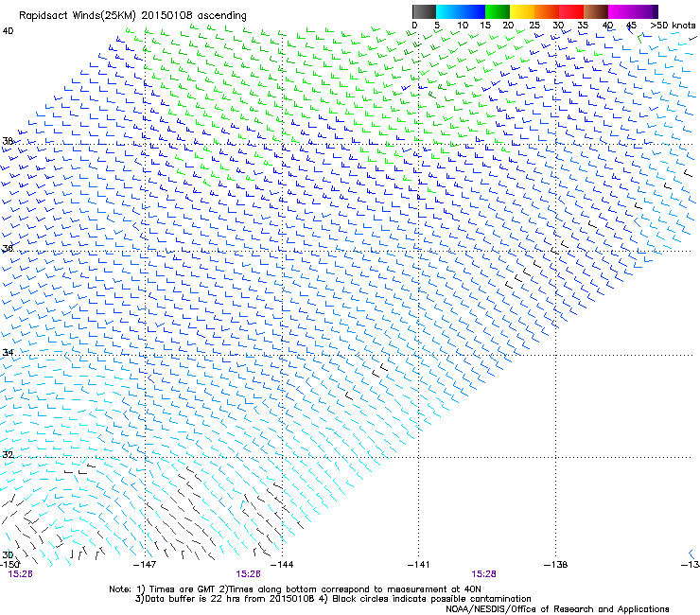Click the 38 latitude axis label

point(8,141)
